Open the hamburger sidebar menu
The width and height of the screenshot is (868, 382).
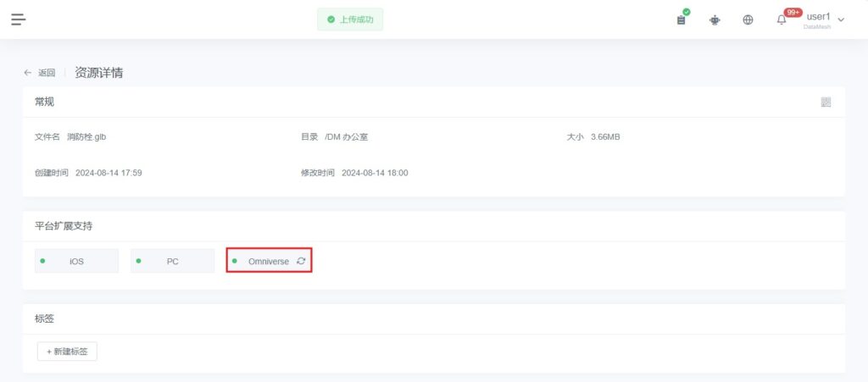[18, 19]
